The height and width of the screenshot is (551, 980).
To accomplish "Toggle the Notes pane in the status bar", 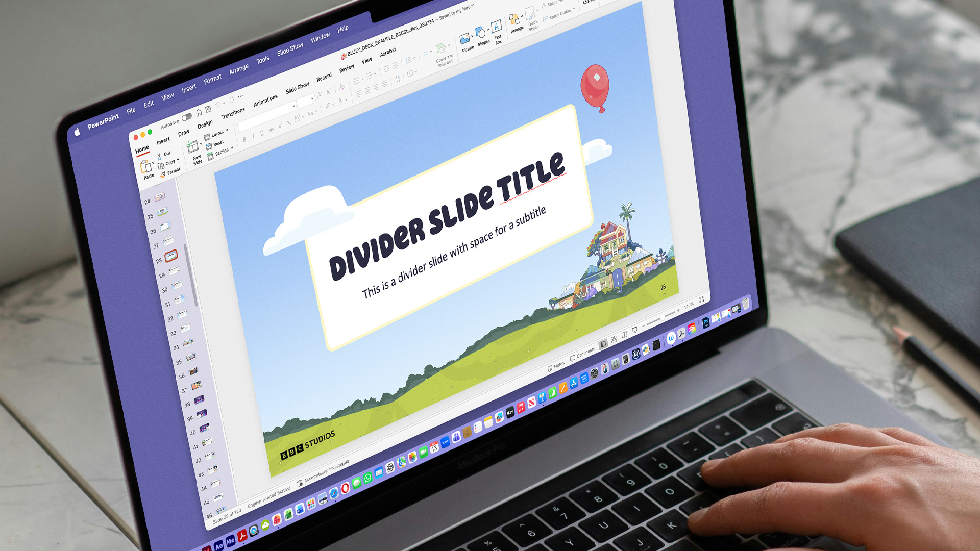I will (556, 366).
